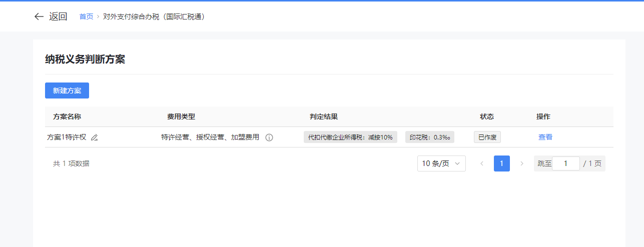Select page 1 in pagination
This screenshot has width=644, height=247.
click(x=502, y=163)
